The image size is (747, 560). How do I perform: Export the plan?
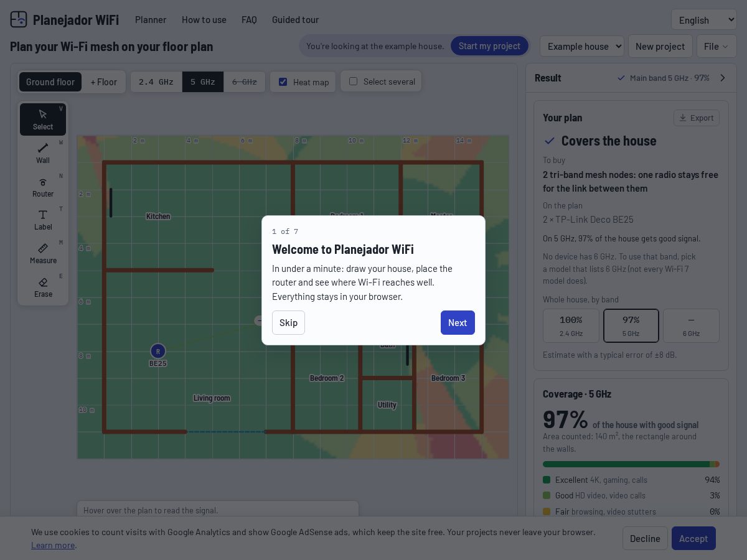point(697,118)
